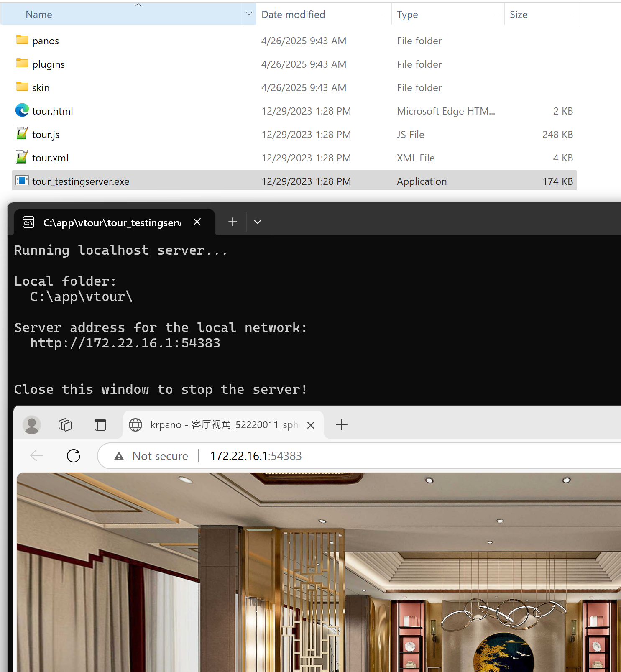Click the file icon next to tour.js

[x=22, y=134]
